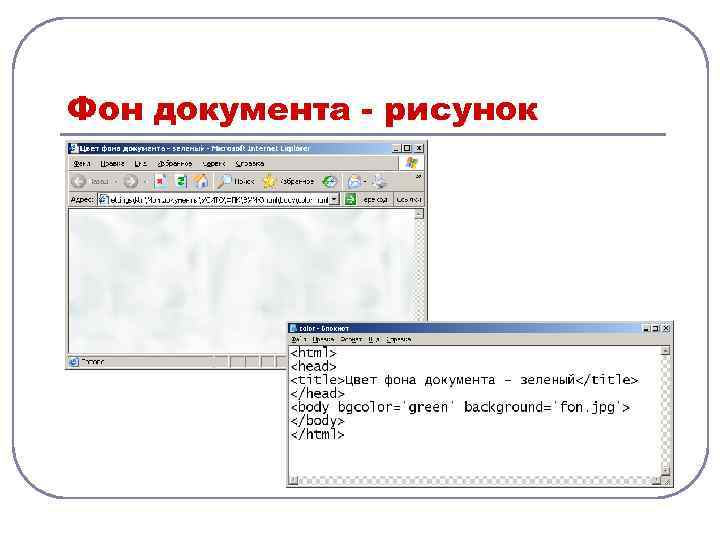Open the Файл menu in Internet Explorer
Image resolution: width=720 pixels, height=540 pixels.
click(x=82, y=163)
